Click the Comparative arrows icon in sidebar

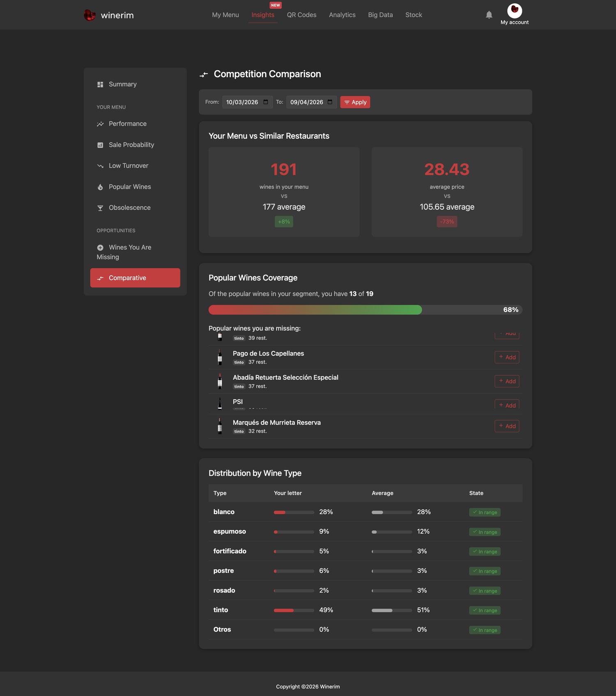[x=100, y=278]
